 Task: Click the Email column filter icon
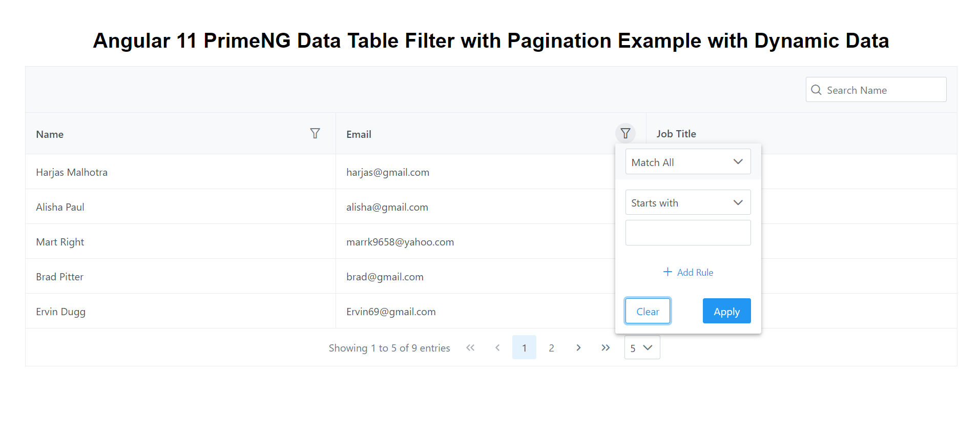[x=625, y=133]
